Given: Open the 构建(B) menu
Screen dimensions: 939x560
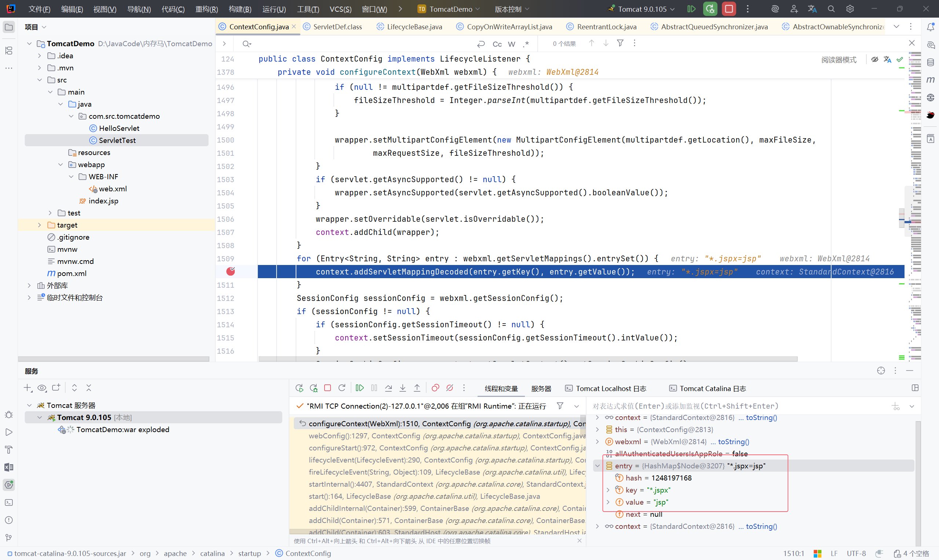Looking at the screenshot, I should coord(240,9).
